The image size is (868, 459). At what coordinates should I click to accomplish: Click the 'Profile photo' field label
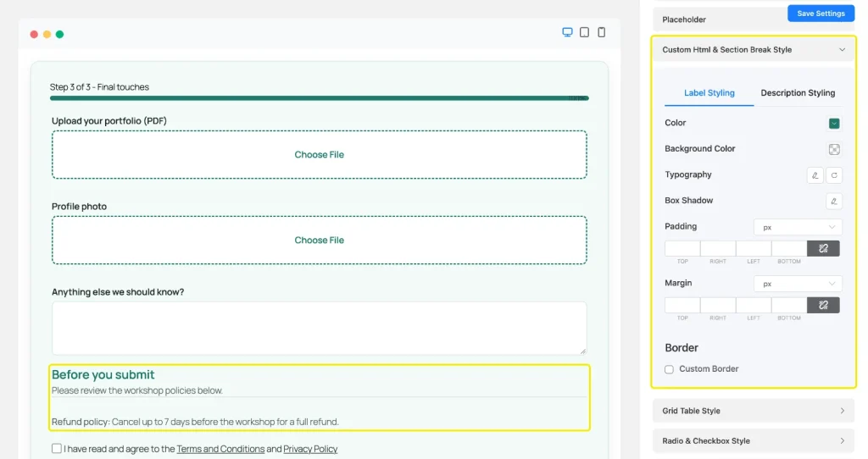79,207
